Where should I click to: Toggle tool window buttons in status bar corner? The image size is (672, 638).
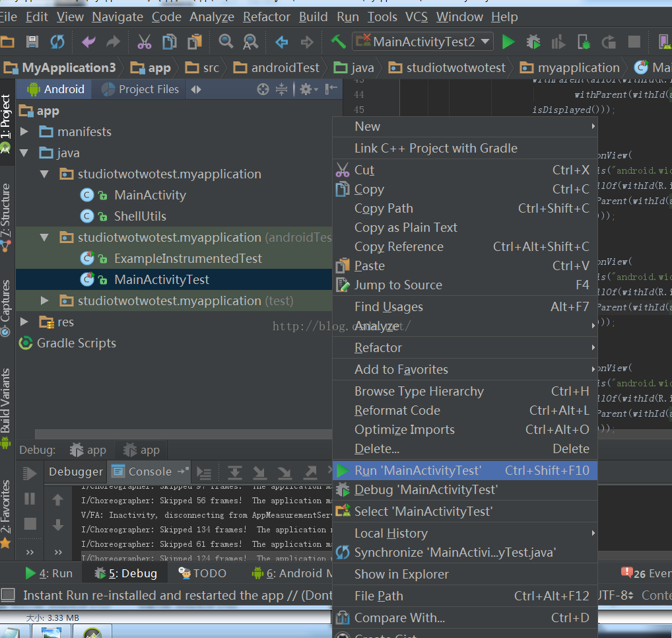pyautogui.click(x=8, y=595)
